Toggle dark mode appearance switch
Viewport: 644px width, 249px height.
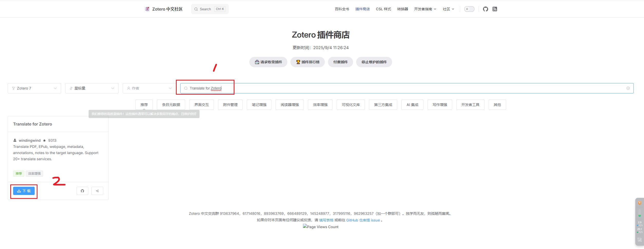(469, 9)
